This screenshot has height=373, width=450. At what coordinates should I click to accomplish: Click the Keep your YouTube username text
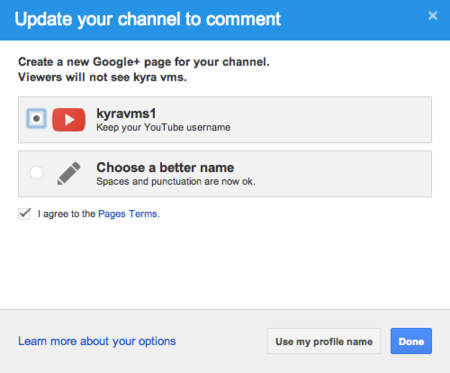163,127
